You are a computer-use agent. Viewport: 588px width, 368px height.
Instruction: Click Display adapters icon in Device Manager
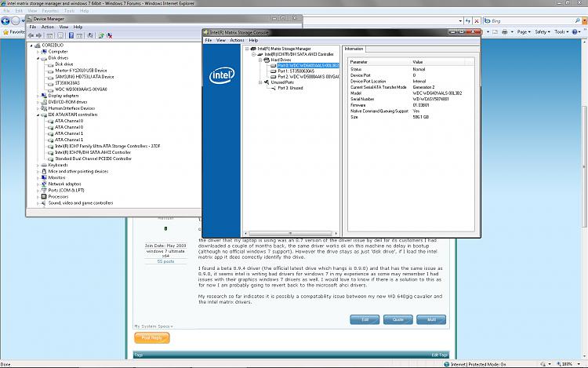[x=44, y=96]
